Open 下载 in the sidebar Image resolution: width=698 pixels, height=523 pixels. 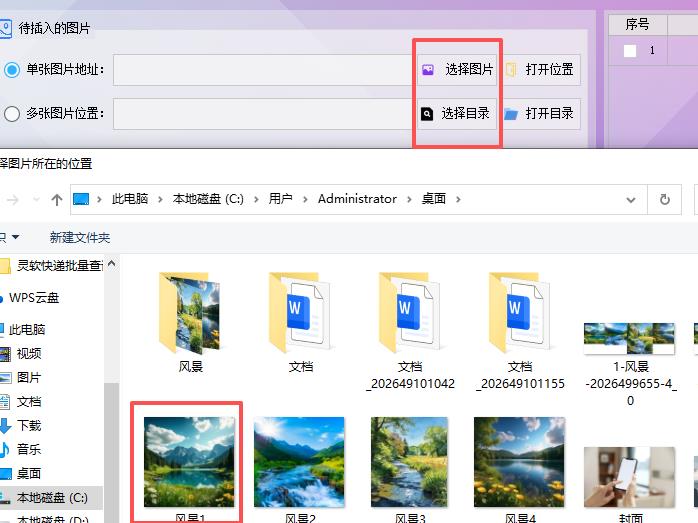click(29, 425)
